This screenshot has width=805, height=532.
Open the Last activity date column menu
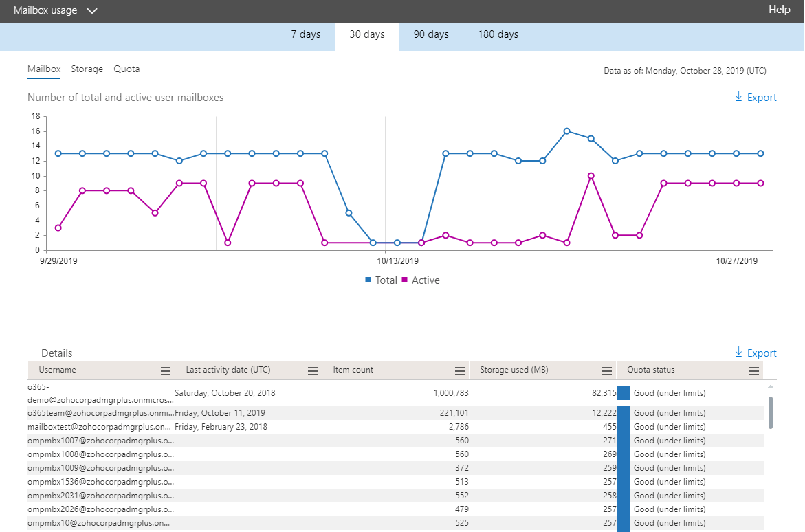(x=313, y=370)
